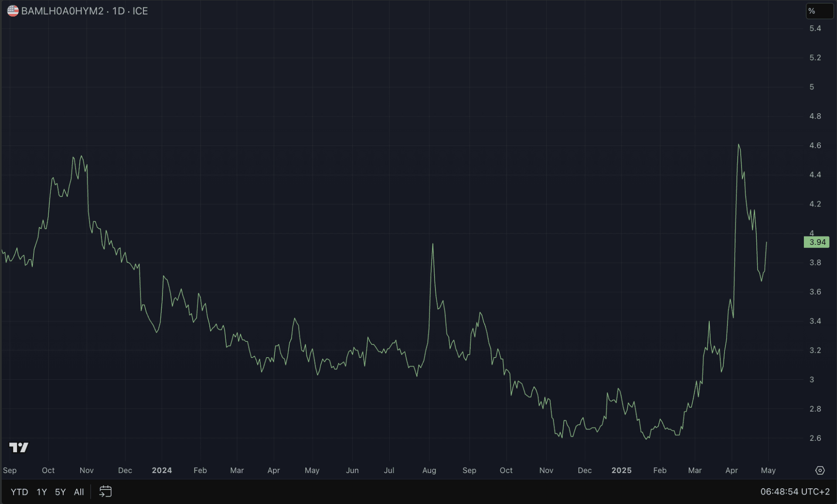Click the Aug label on the time axis
This screenshot has width=837, height=504.
pos(429,470)
